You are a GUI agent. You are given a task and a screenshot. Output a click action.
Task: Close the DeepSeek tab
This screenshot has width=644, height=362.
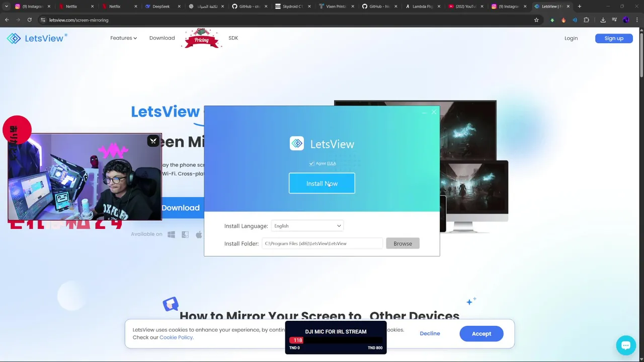[x=179, y=7]
